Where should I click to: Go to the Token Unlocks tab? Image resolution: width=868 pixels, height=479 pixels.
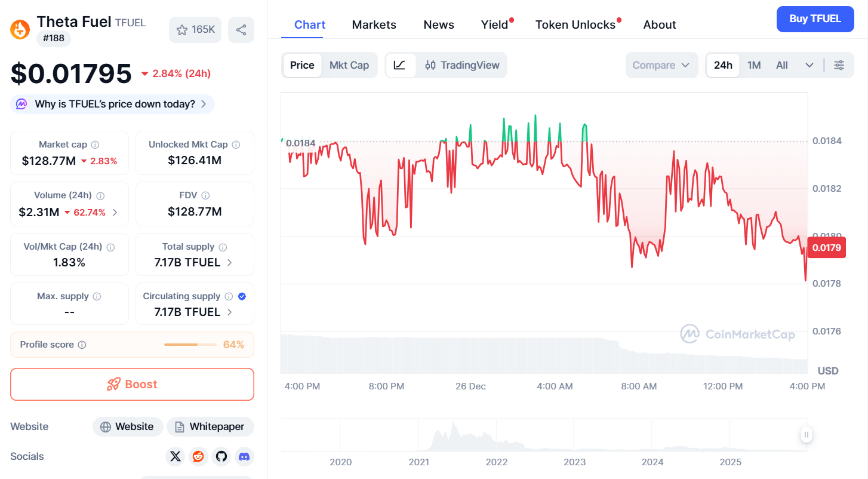coord(575,24)
